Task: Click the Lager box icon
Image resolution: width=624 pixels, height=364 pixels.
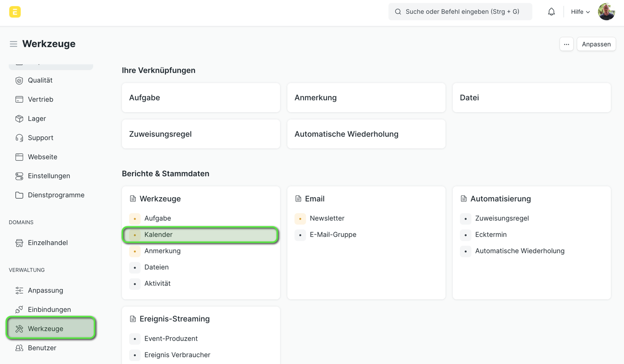Action: coord(19,119)
